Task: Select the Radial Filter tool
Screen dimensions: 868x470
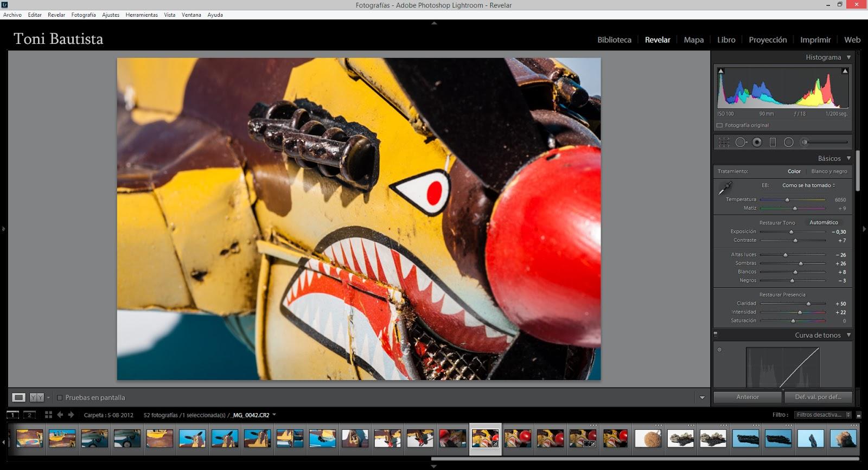Action: point(789,142)
